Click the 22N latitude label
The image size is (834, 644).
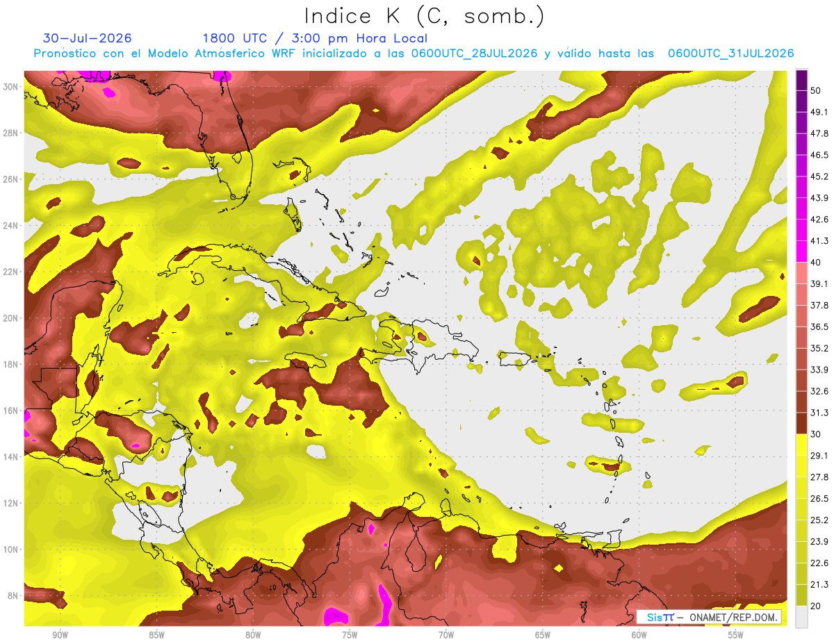click(x=11, y=272)
